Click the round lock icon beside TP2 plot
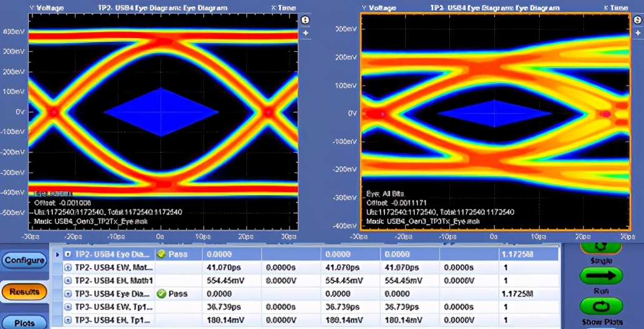Image resolution: width=644 pixels, height=329 pixels. [305, 20]
